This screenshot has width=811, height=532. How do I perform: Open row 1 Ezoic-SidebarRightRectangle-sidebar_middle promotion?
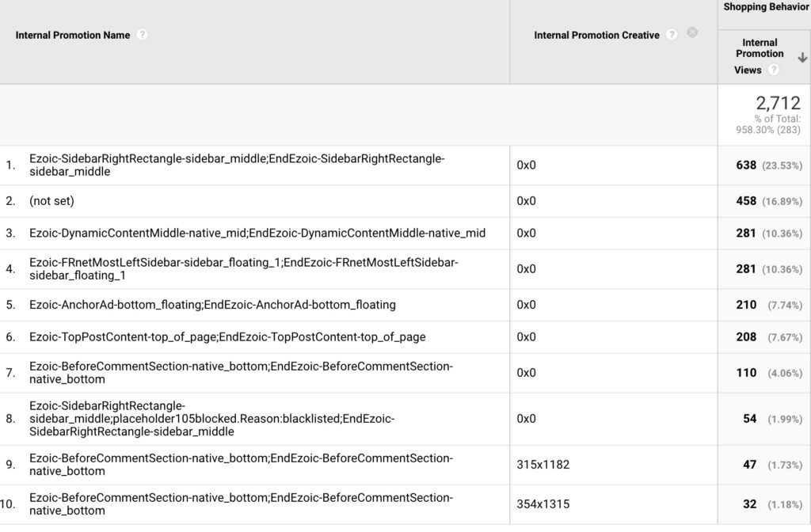(x=237, y=165)
